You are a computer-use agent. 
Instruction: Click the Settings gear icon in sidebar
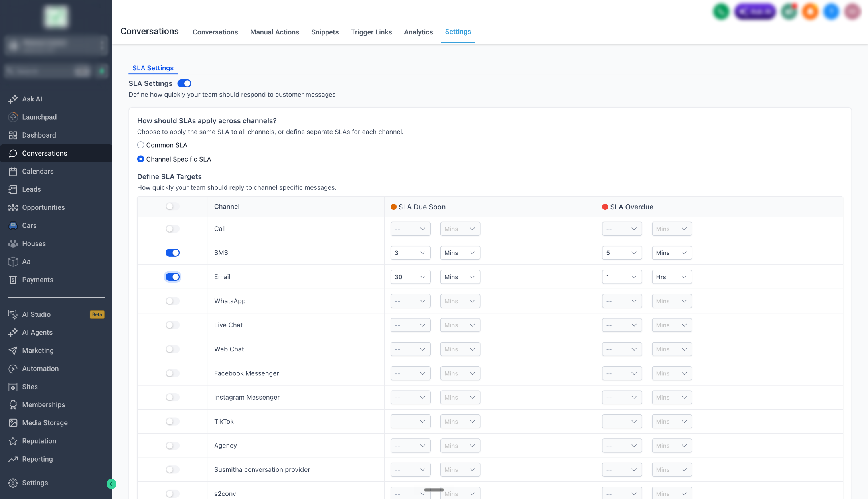tap(13, 483)
